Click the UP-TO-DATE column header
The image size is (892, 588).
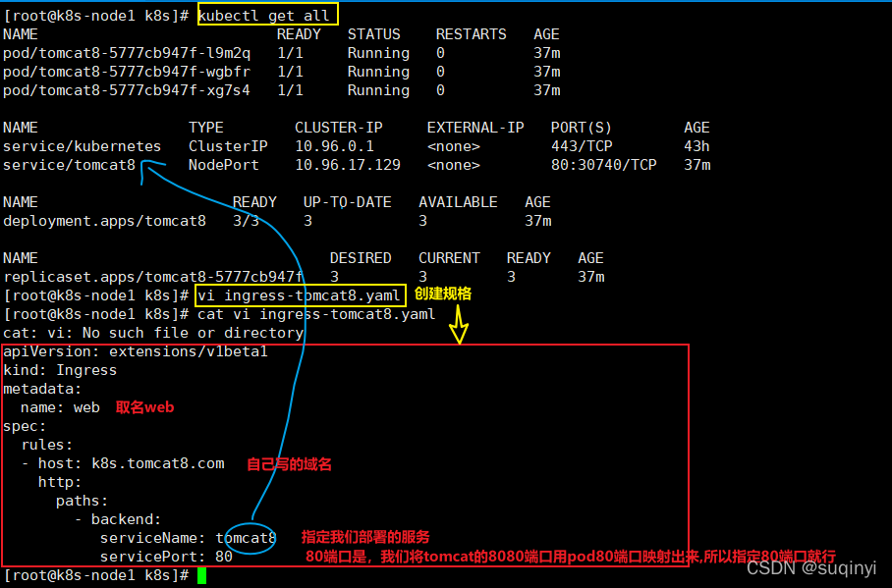(x=348, y=202)
